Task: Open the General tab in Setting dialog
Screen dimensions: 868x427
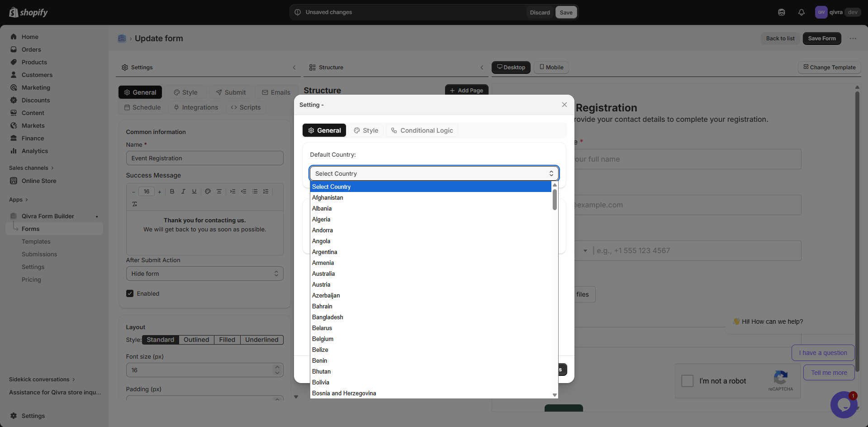Action: (x=324, y=130)
